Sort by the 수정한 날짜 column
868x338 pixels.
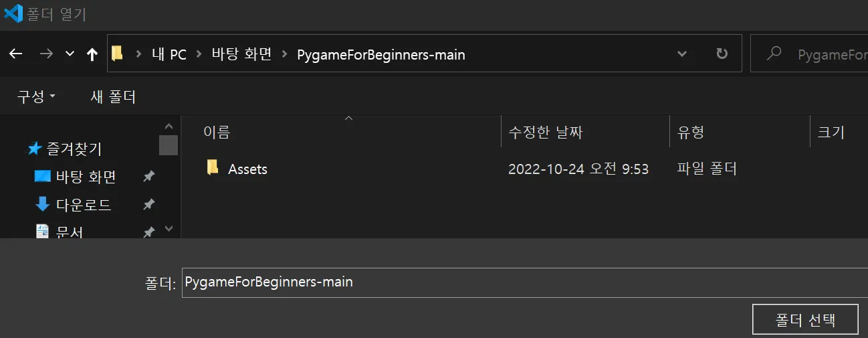tap(585, 132)
